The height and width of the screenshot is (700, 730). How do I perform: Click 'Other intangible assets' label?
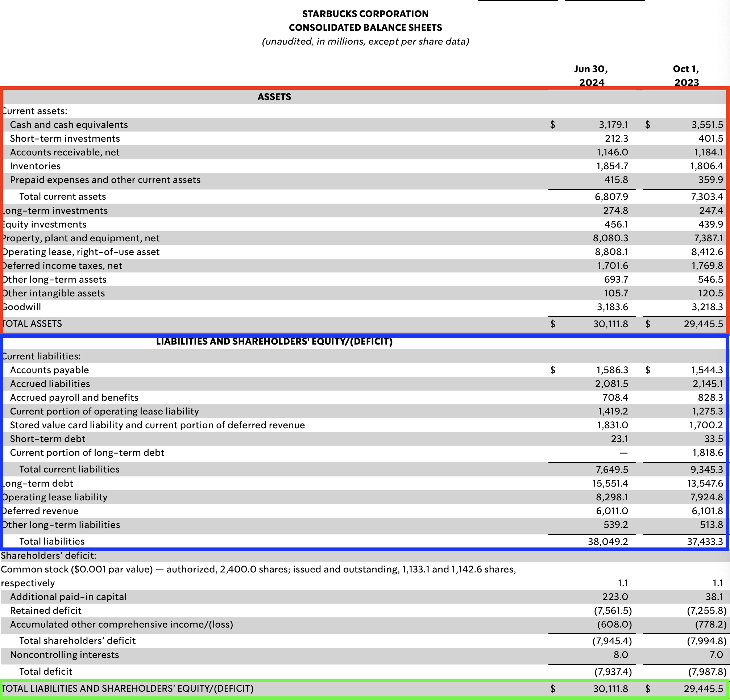[x=53, y=293]
